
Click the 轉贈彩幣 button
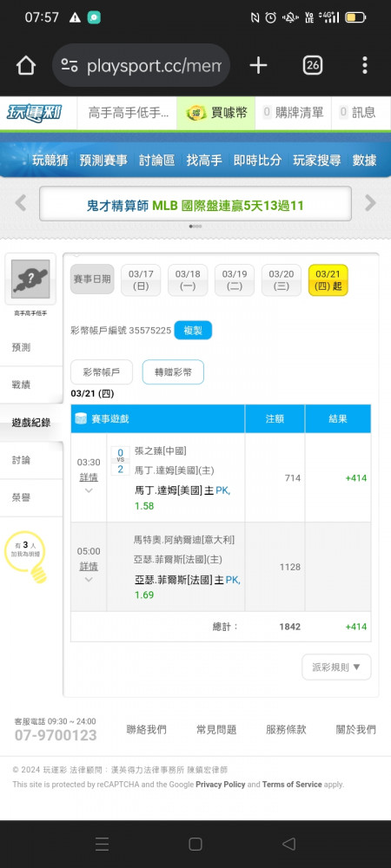click(x=173, y=372)
